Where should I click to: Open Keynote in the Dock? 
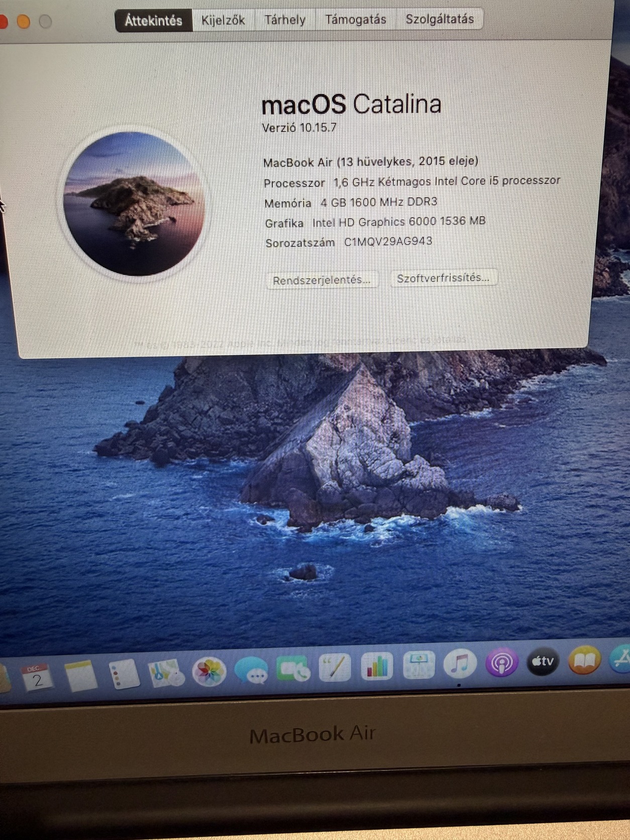418,665
